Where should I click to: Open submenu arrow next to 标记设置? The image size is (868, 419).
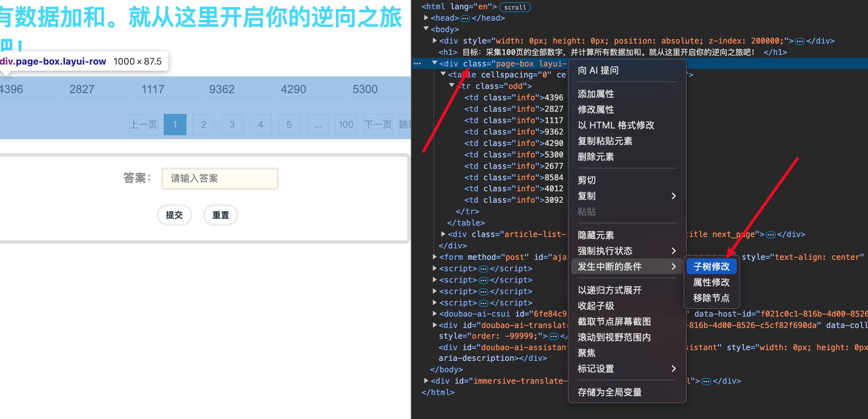pos(673,369)
